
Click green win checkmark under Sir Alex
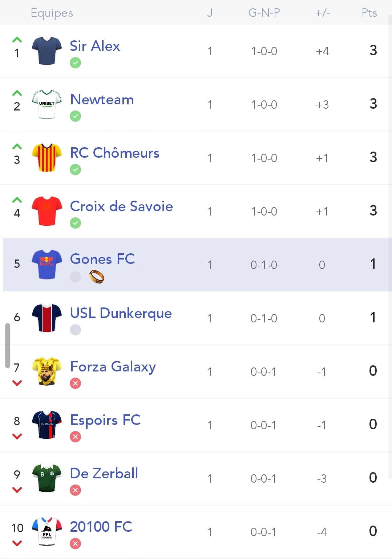click(75, 63)
